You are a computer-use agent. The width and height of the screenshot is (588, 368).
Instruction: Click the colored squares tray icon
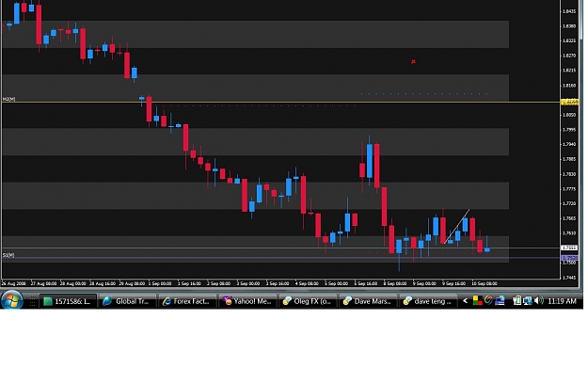pos(477,301)
